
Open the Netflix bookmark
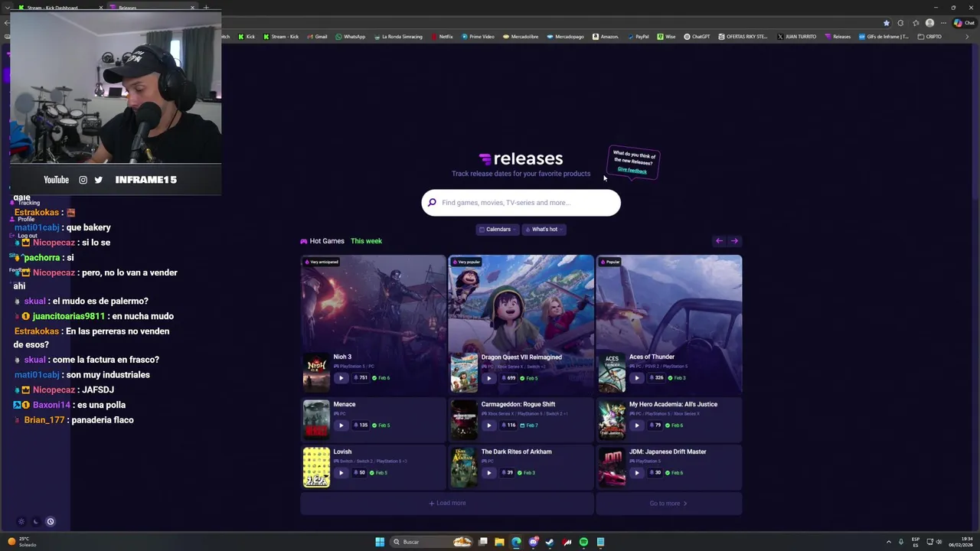[x=443, y=37]
